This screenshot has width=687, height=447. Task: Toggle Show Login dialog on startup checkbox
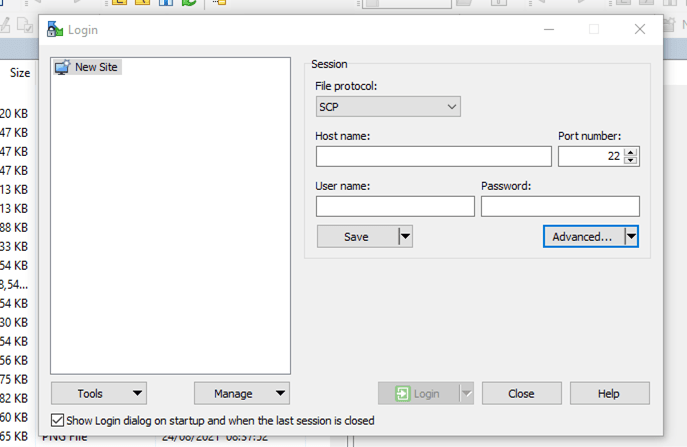click(x=57, y=420)
